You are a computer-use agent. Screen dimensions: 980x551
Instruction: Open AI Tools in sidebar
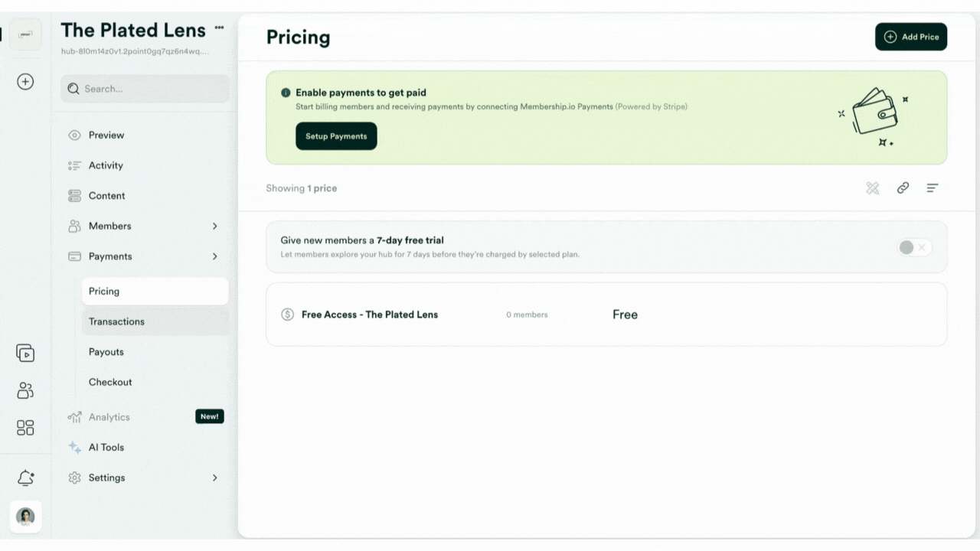106,448
